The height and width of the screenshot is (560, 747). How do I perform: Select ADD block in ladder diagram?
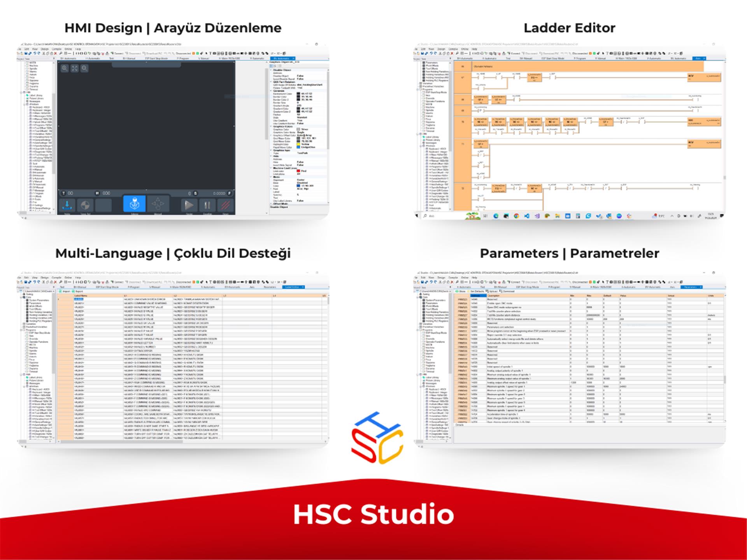pos(704,122)
